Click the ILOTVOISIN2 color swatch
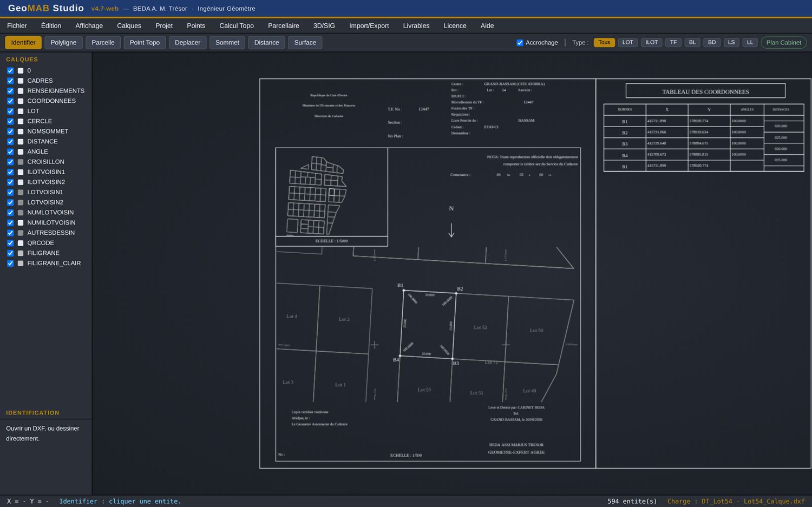This screenshot has width=812, height=507. coord(21,182)
